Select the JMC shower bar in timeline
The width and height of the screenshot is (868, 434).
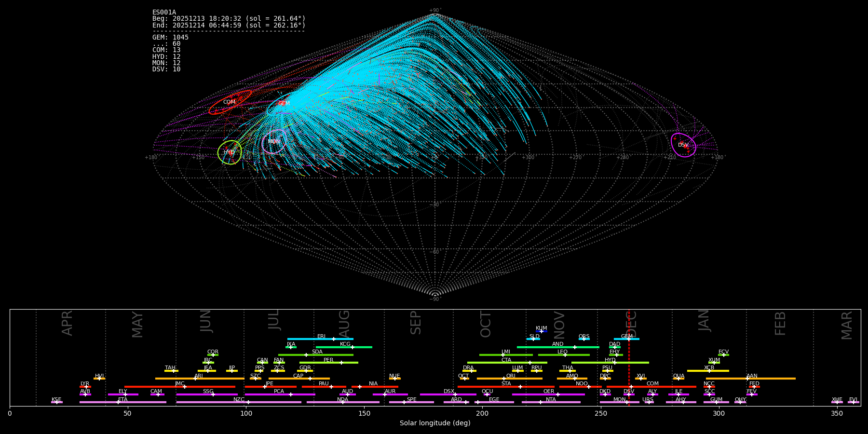pos(180,387)
